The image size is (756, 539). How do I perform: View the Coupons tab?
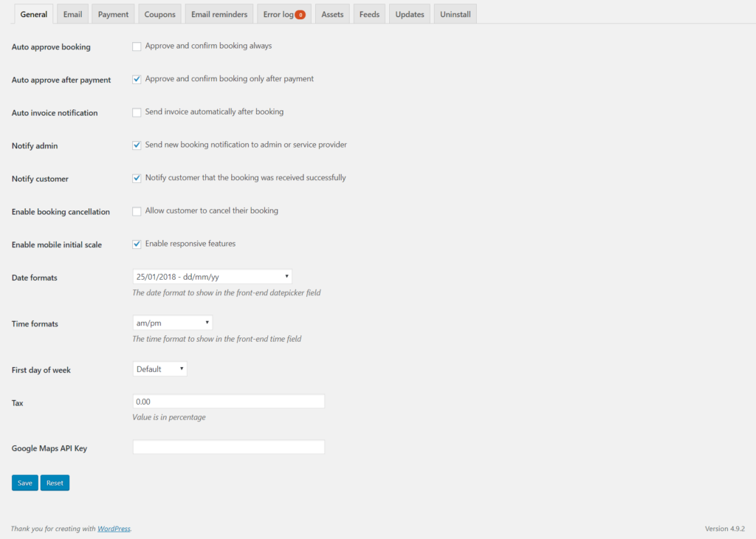point(159,13)
